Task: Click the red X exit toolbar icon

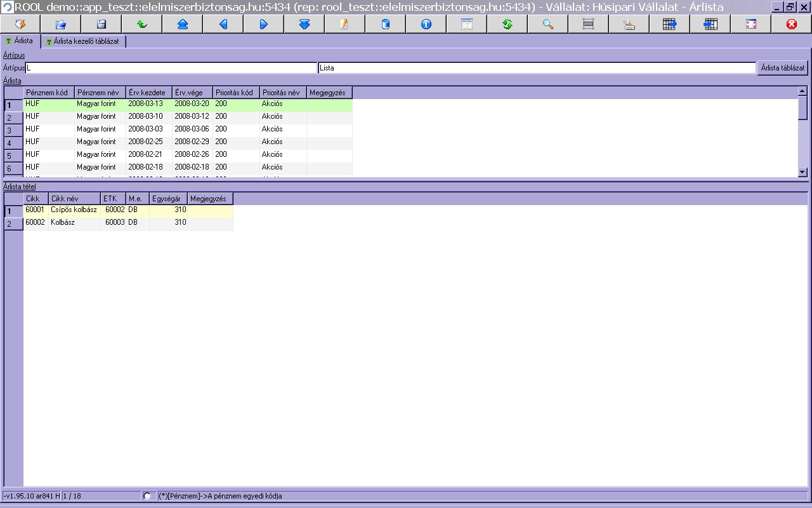Action: 791,24
